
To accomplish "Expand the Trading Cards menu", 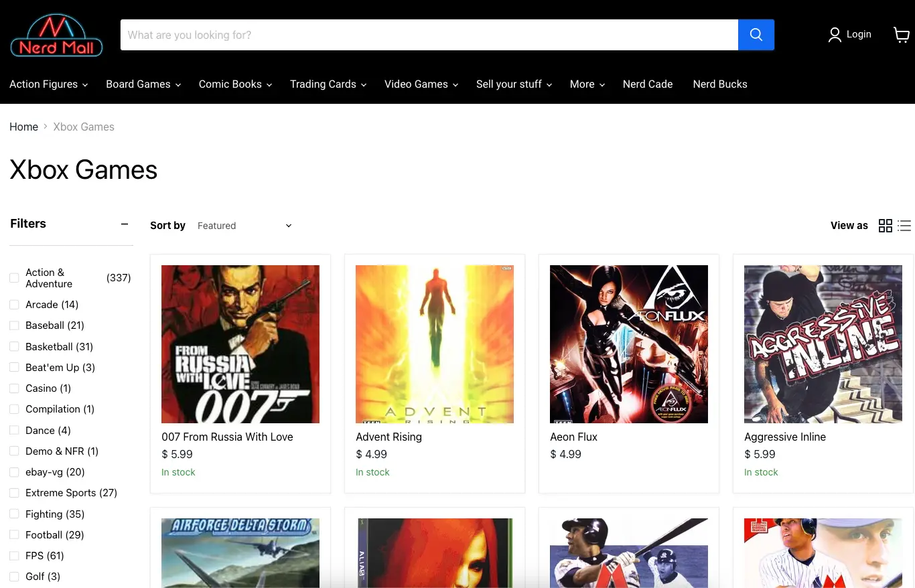I will [328, 84].
